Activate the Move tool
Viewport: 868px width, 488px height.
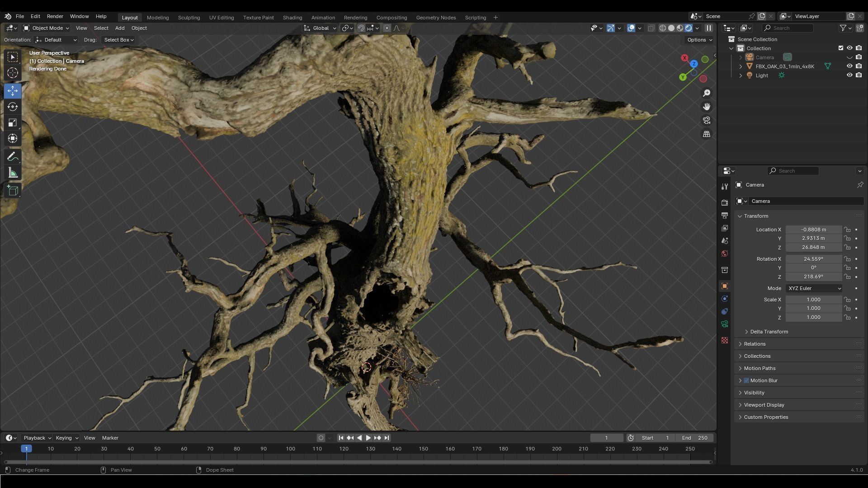(x=13, y=91)
